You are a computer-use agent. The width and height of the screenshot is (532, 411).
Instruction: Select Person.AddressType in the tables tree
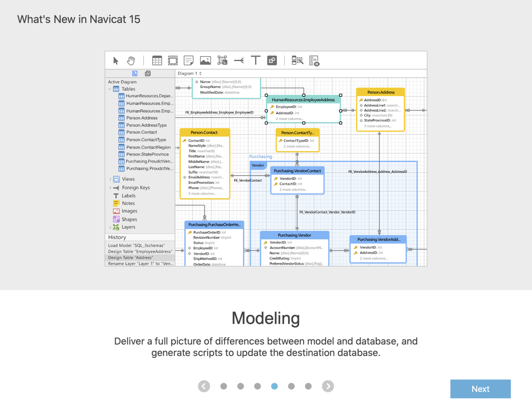146,125
